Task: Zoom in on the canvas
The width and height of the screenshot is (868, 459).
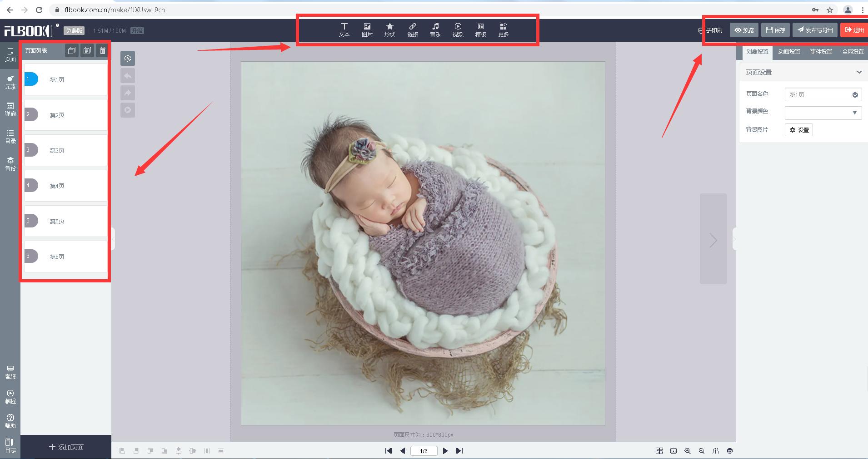Action: [x=688, y=451]
